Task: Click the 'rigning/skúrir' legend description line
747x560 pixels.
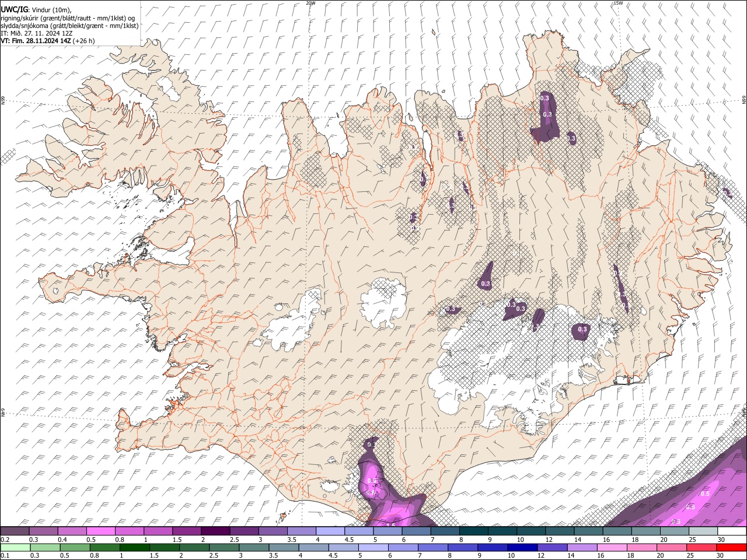Action: tap(68, 17)
